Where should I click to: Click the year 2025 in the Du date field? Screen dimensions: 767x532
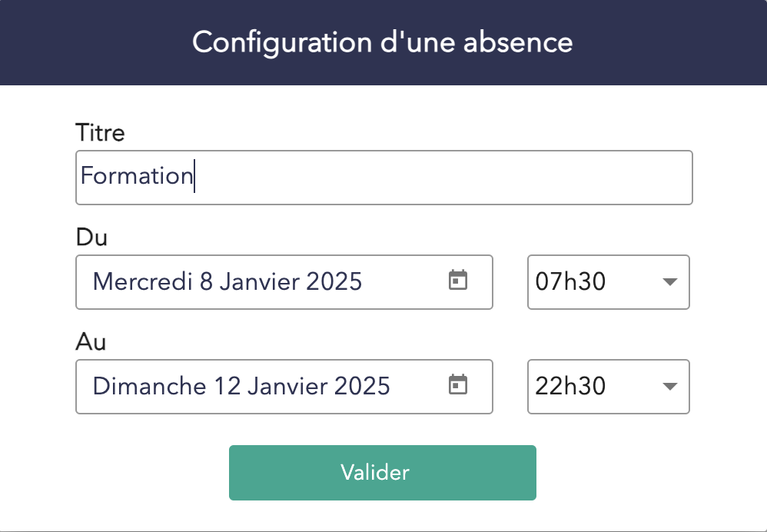coord(334,281)
